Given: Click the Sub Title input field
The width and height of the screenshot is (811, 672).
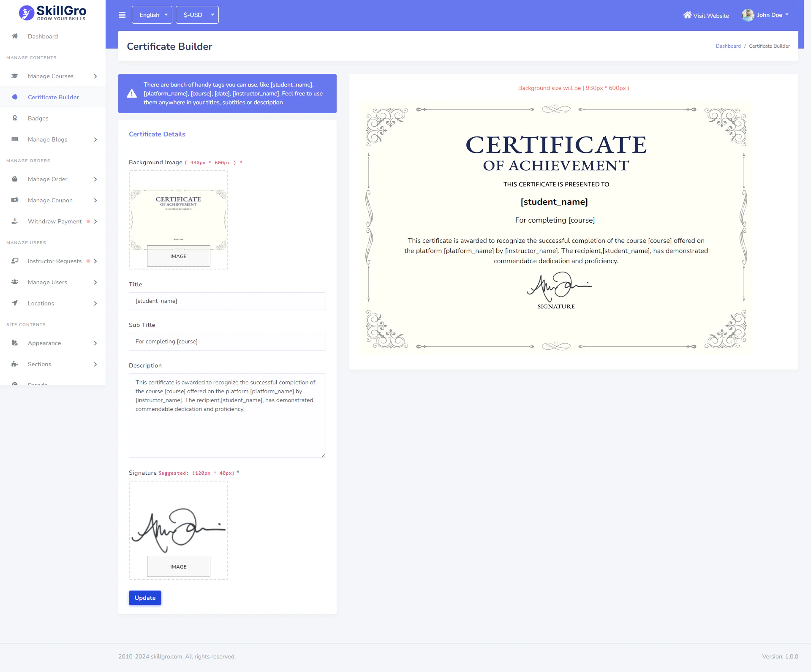Looking at the screenshot, I should coord(227,341).
